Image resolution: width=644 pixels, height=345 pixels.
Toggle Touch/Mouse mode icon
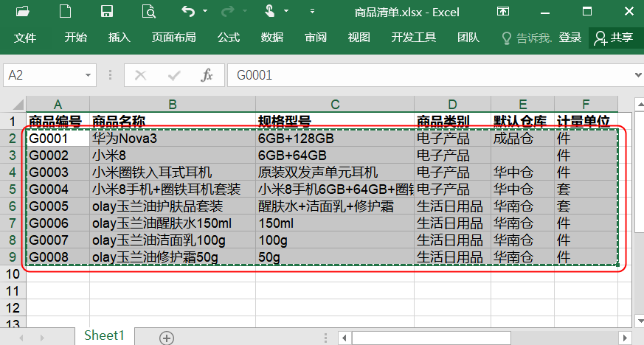tap(269, 12)
